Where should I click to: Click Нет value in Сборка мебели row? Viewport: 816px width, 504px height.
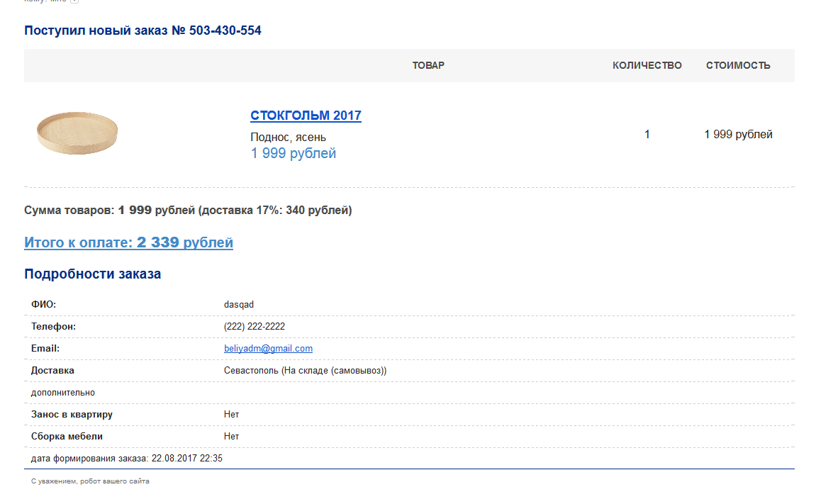(232, 437)
